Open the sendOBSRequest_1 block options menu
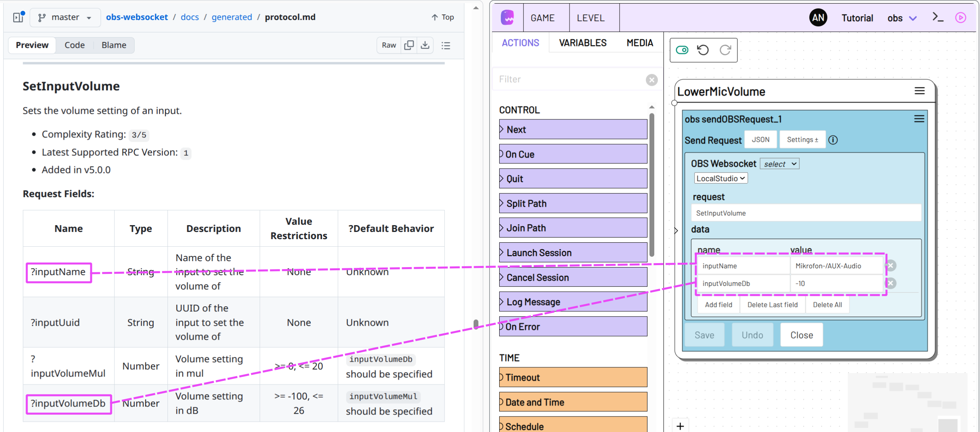980x432 pixels. 919,119
